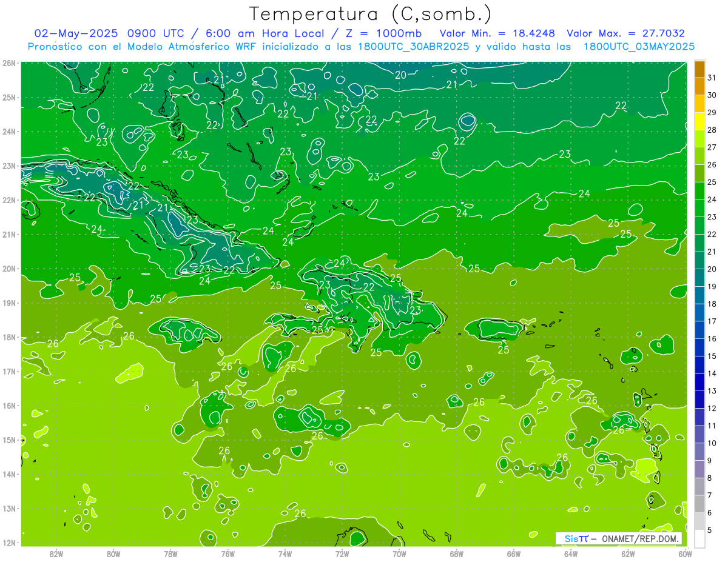This screenshot has width=728, height=562.
Task: Click the '13N' latitude axis label
Action: coord(8,508)
